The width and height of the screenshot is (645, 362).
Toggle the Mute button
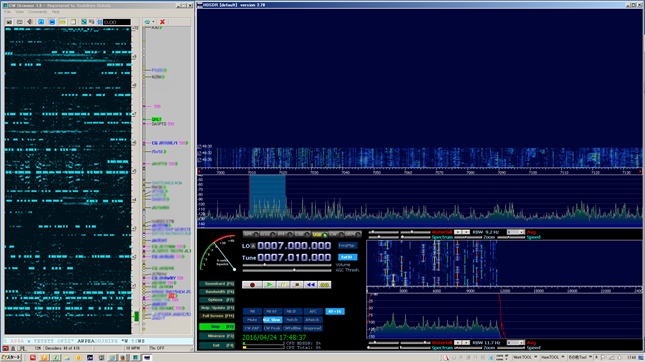253,320
